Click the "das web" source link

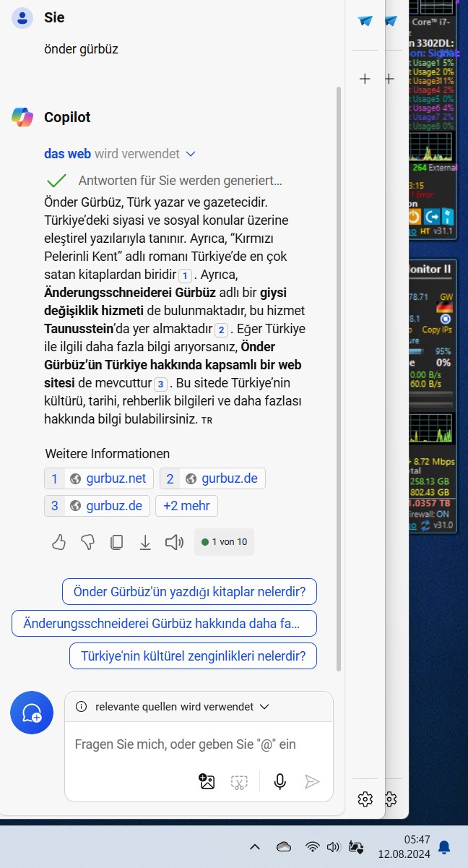(x=68, y=154)
